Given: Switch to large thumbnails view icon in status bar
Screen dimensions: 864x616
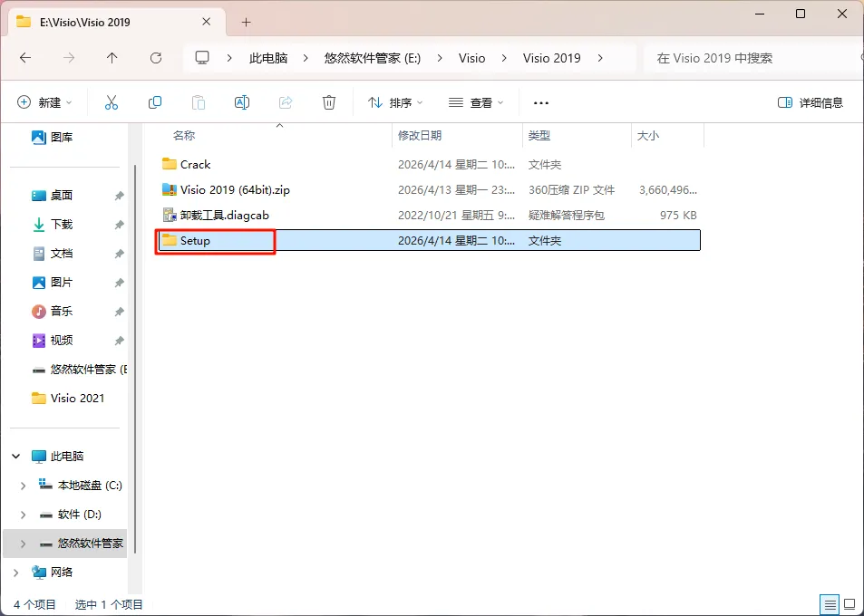Looking at the screenshot, I should [x=850, y=604].
